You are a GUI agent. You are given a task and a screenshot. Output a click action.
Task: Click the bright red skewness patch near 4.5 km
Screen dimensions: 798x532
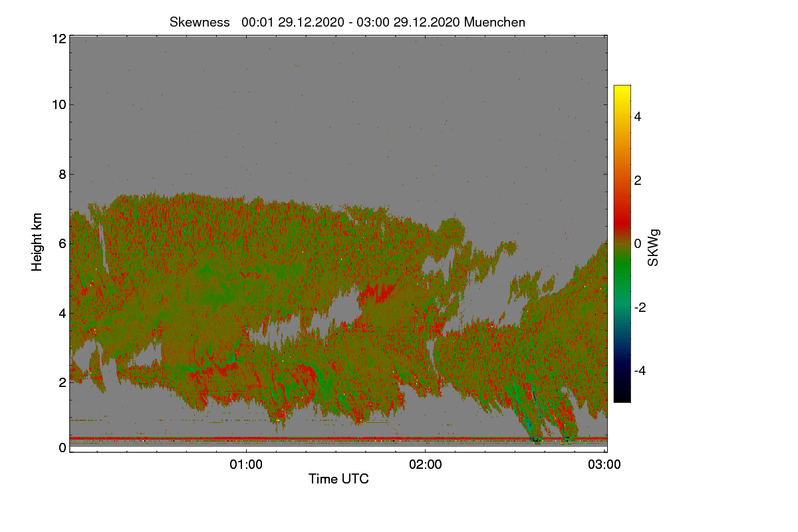pyautogui.click(x=378, y=293)
